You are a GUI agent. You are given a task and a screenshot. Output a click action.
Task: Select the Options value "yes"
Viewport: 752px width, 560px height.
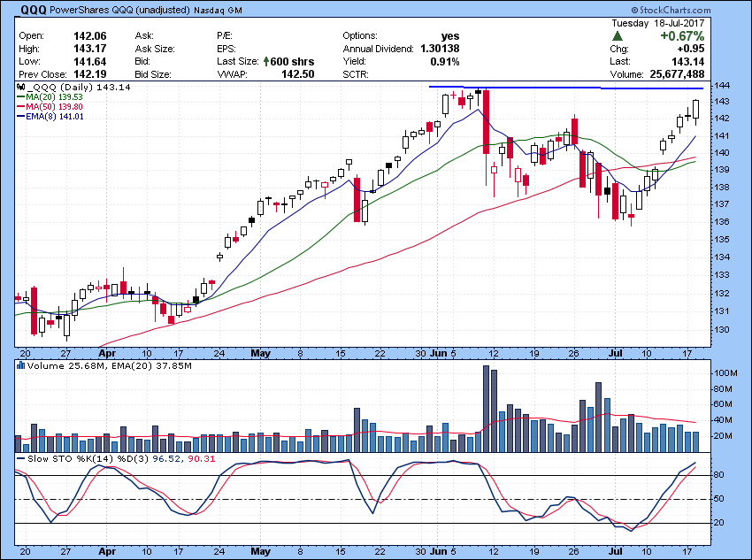(450, 36)
